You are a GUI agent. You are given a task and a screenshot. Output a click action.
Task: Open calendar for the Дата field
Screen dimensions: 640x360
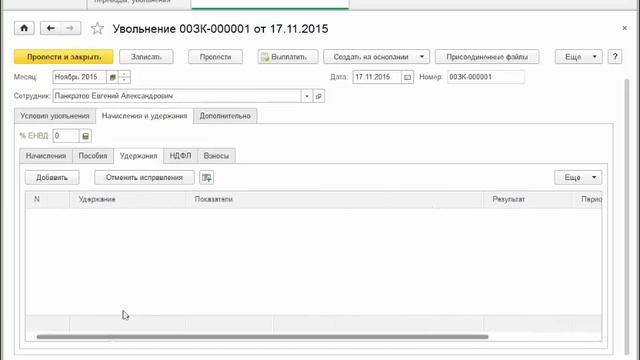click(407, 77)
